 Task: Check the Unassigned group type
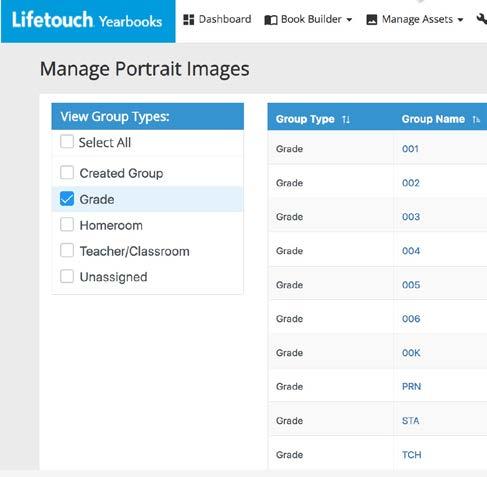(x=67, y=276)
